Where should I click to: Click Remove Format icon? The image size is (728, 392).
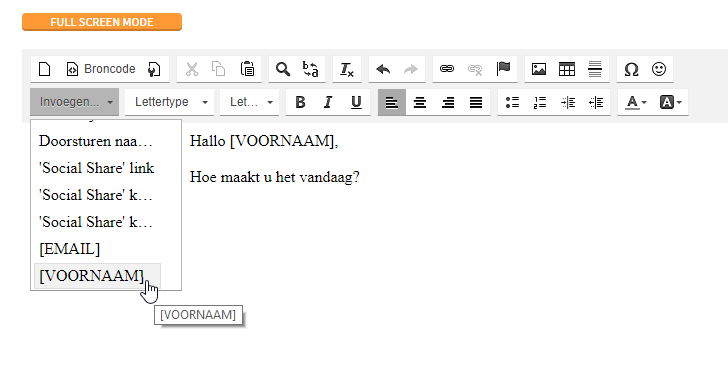pyautogui.click(x=346, y=69)
